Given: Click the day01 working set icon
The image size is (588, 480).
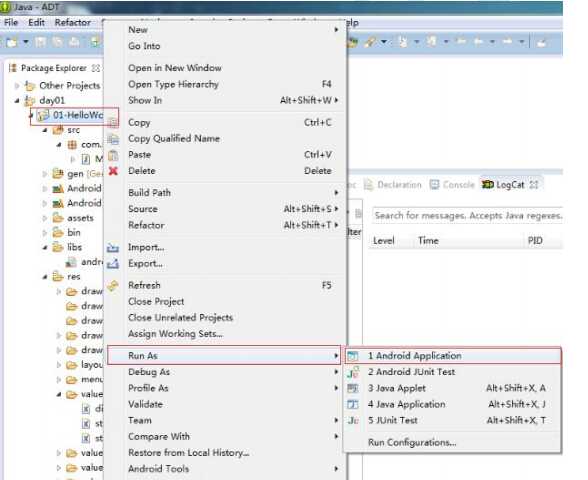Looking at the screenshot, I should pyautogui.click(x=30, y=100).
